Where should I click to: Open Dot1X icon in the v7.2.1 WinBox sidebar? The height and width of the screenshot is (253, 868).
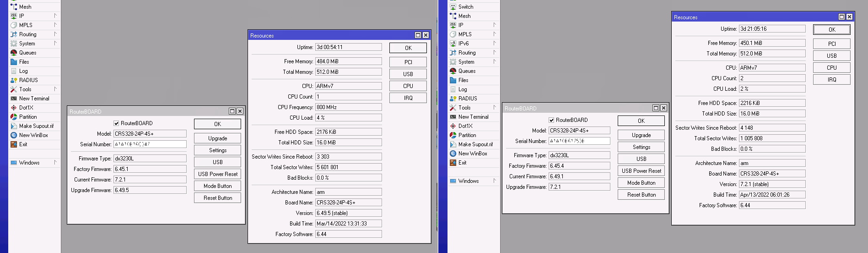[x=453, y=126]
